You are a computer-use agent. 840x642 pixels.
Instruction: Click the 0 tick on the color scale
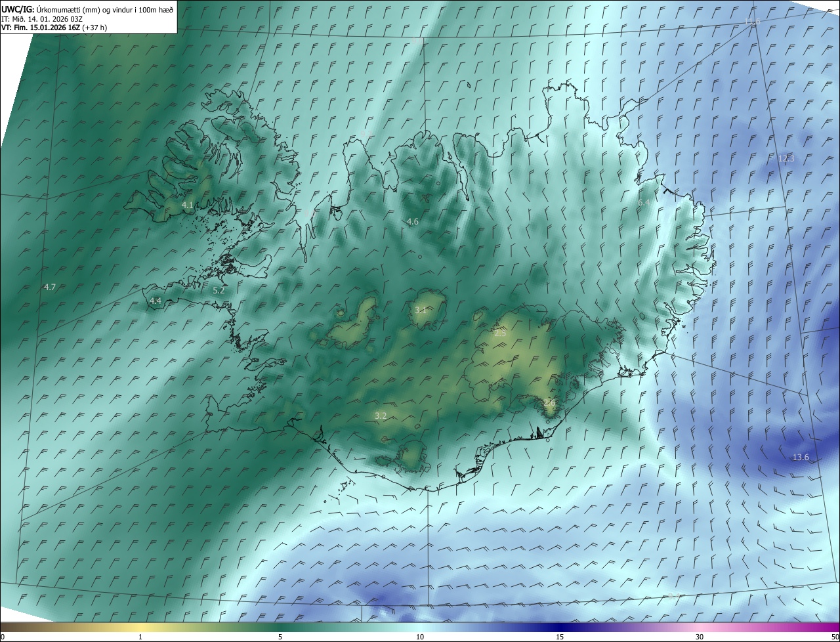(3, 637)
